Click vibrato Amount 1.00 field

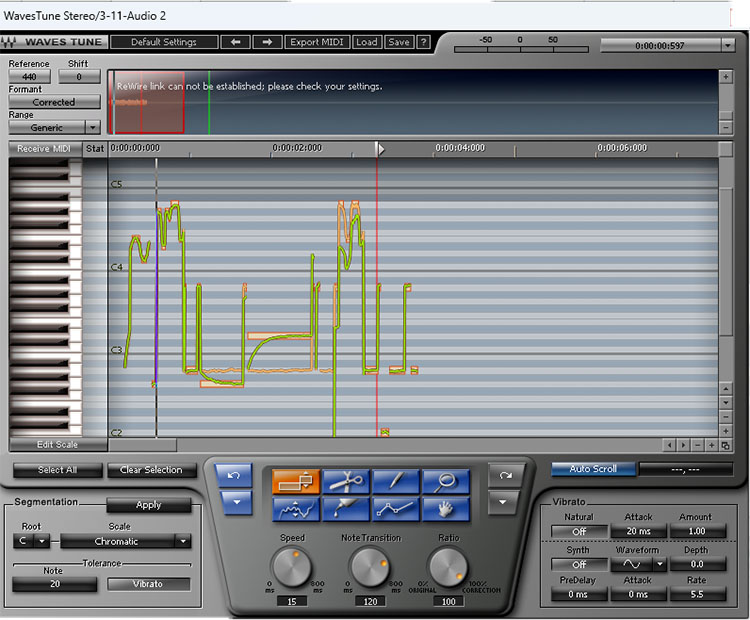[697, 531]
